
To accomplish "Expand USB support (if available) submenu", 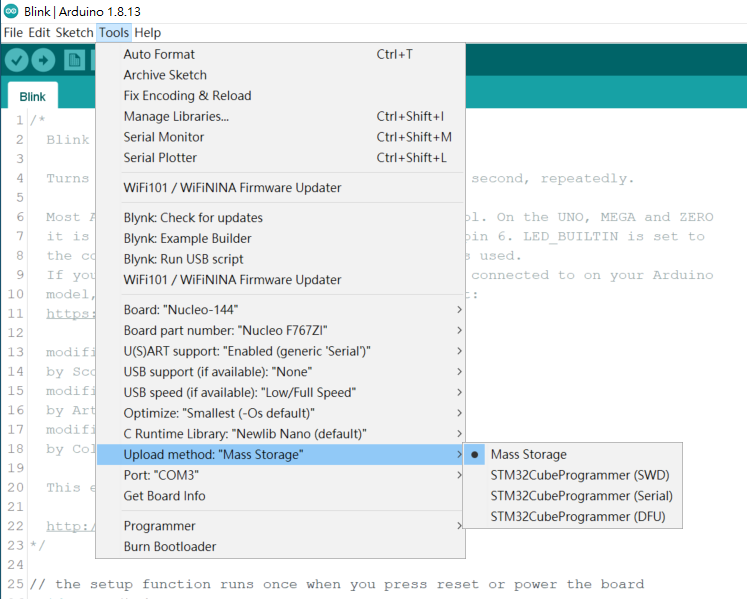I will point(280,372).
